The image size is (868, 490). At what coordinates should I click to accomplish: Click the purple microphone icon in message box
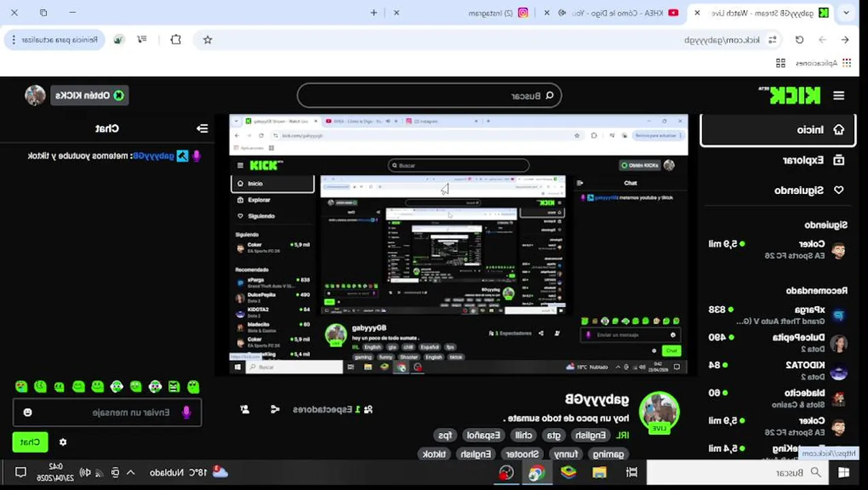pos(186,412)
